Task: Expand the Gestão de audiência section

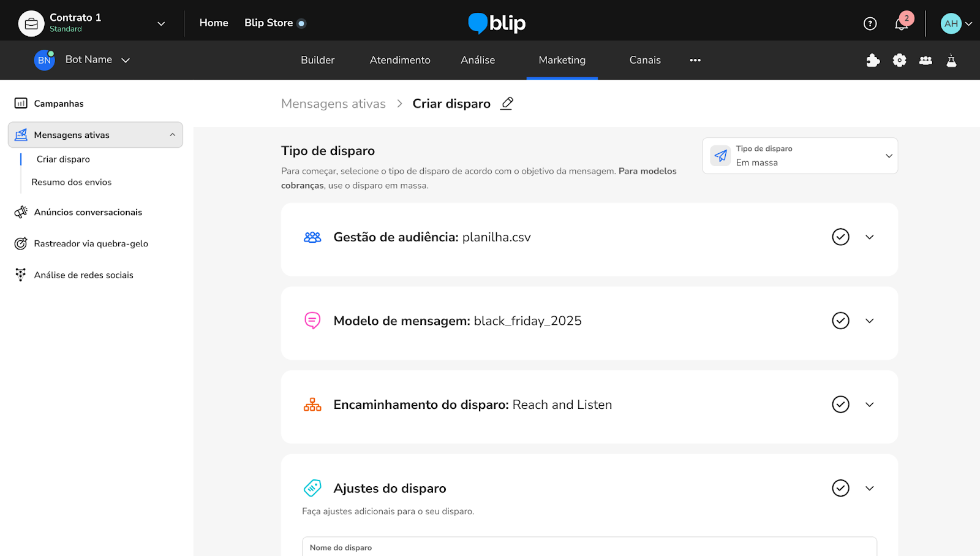Action: [x=869, y=237]
